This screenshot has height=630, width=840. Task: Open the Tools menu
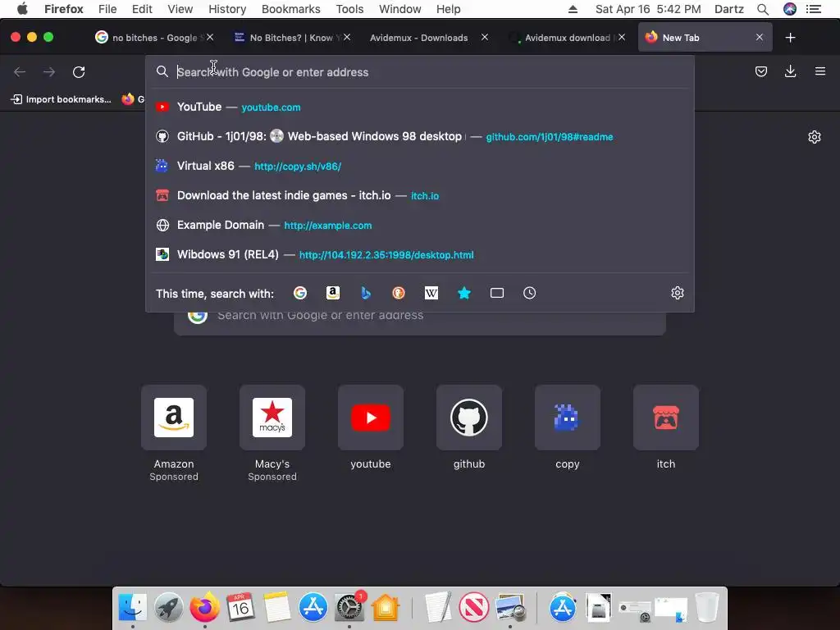349,9
